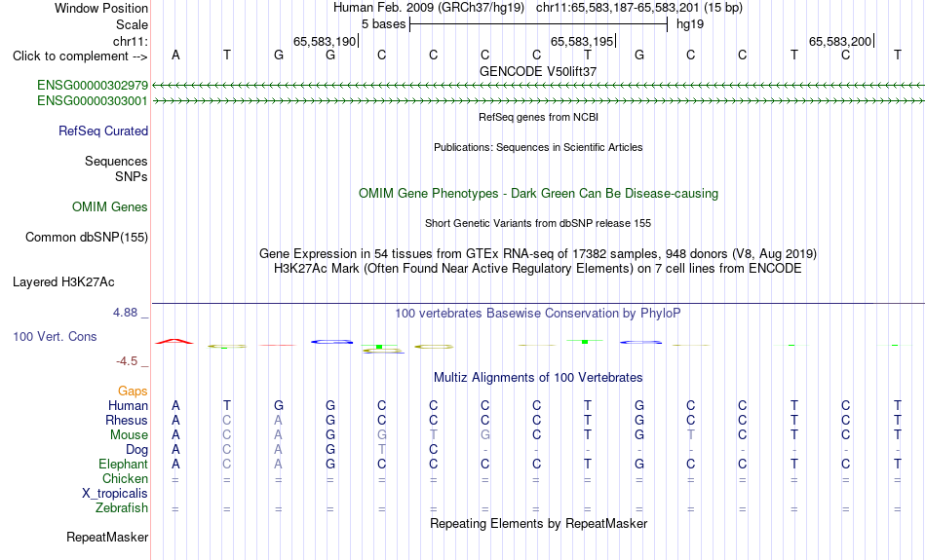Click the GENCODE V50lift37 track title
The width and height of the screenshot is (926, 560).
coord(538,71)
